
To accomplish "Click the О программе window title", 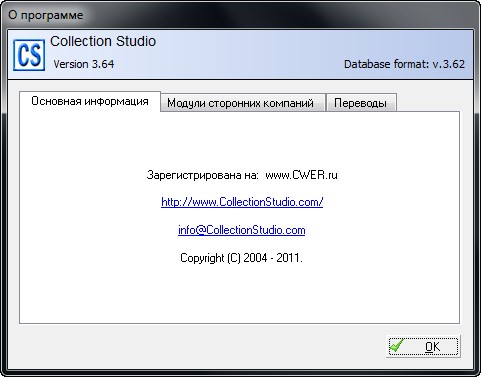I will (46, 15).
